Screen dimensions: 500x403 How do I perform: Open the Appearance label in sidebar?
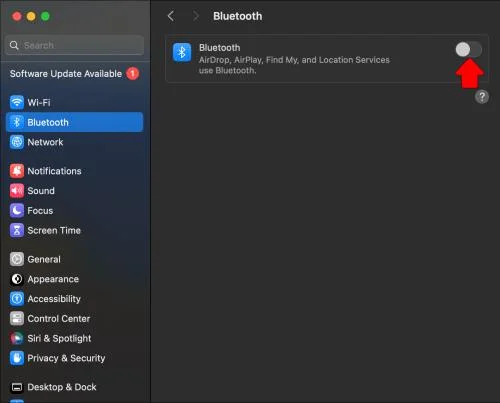[53, 279]
